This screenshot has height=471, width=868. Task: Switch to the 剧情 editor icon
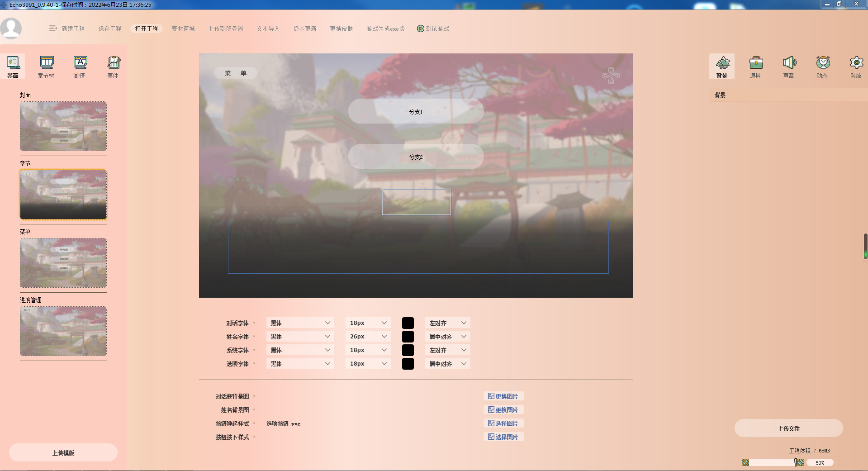coord(80,66)
